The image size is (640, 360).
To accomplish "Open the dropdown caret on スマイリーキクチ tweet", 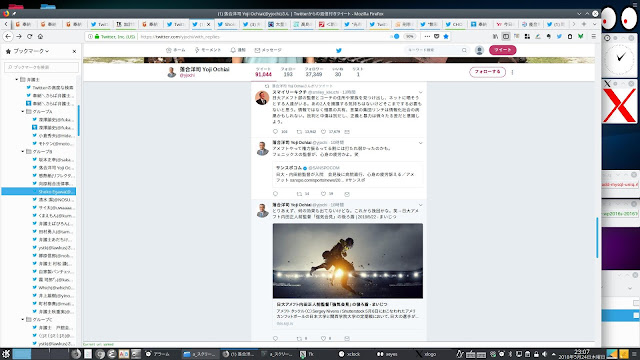I will click(420, 93).
